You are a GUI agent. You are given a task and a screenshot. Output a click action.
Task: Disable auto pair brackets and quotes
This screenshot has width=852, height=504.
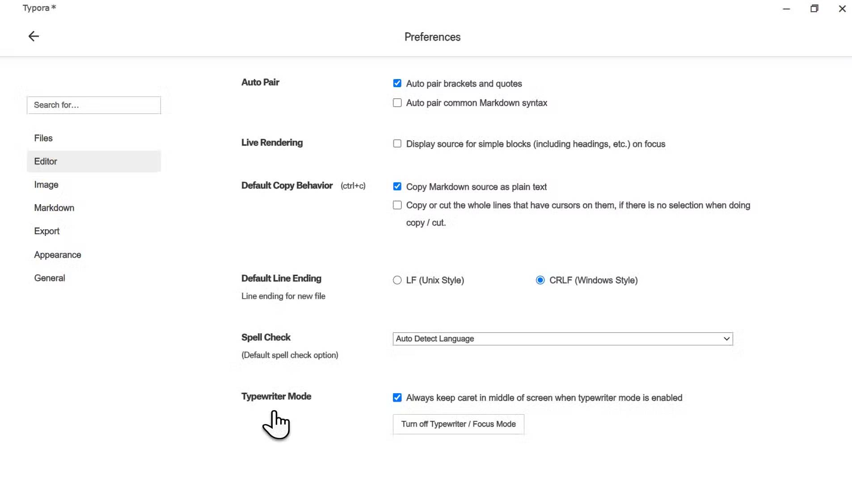397,83
